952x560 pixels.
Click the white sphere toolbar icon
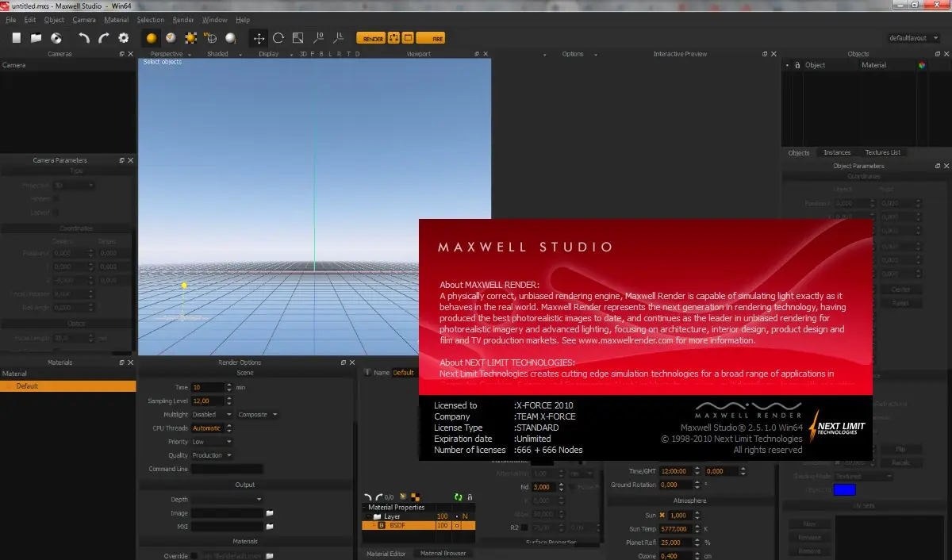pyautogui.click(x=231, y=37)
